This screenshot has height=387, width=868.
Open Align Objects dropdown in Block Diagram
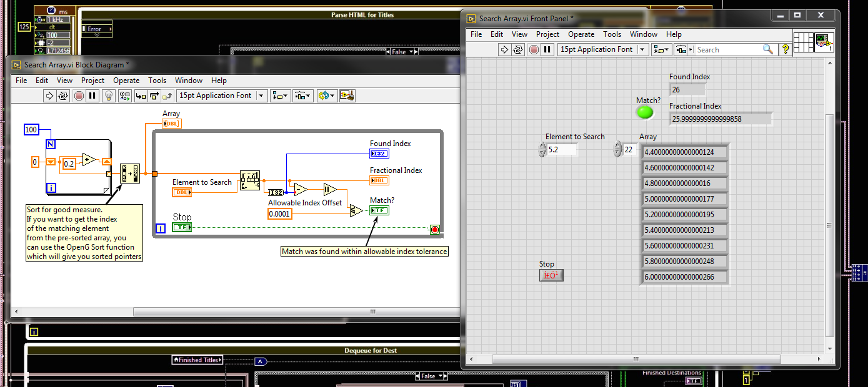coord(281,96)
